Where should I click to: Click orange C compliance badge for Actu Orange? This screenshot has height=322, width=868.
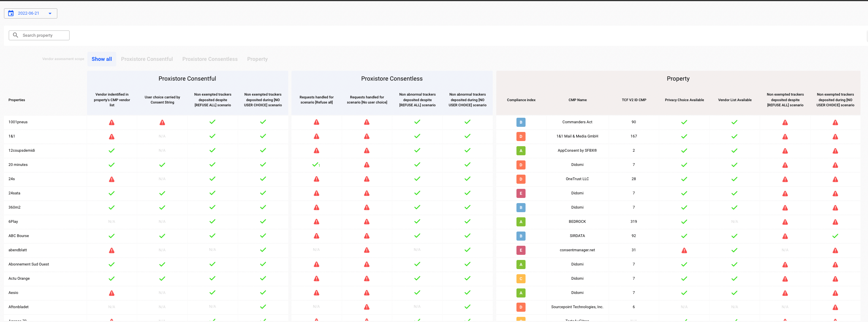(521, 279)
